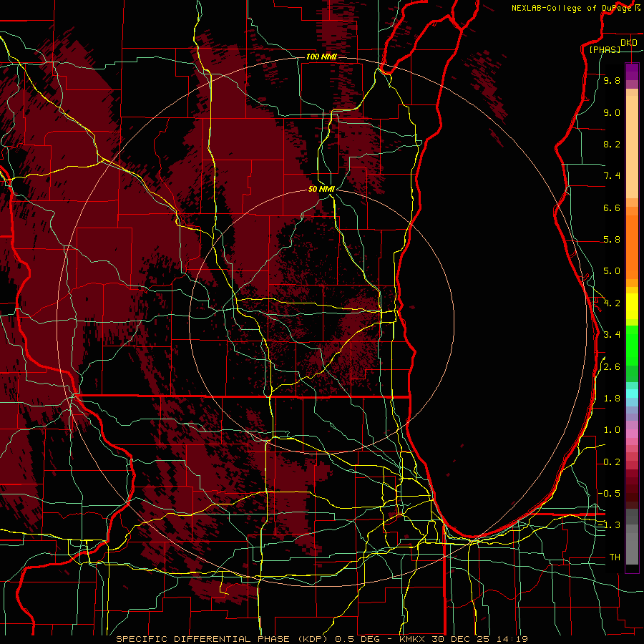This screenshot has width=644, height=644.
Task: Click the 1.0 value on the scale
Action: tap(612, 430)
